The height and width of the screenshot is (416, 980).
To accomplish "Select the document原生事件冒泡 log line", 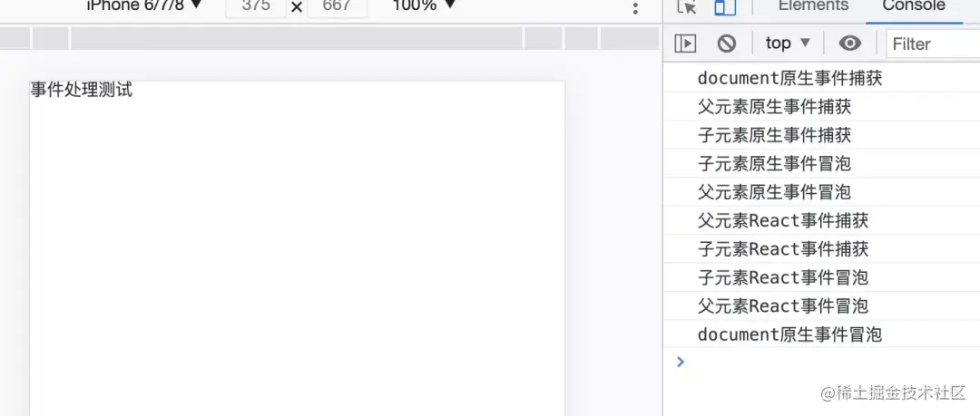I will 822,334.
